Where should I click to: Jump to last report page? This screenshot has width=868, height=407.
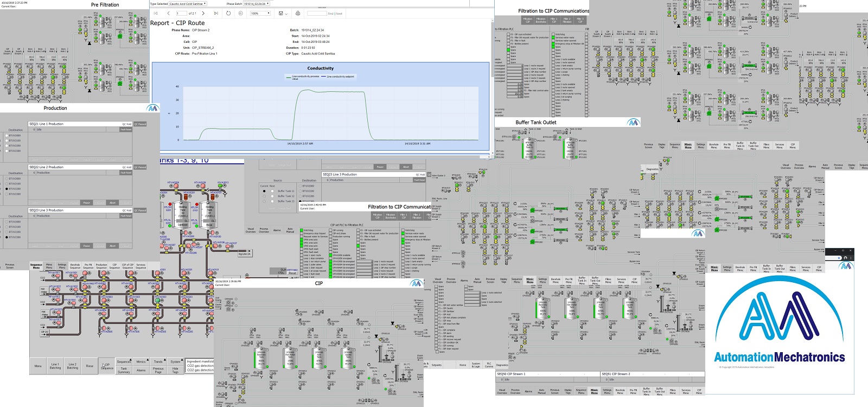coord(216,14)
